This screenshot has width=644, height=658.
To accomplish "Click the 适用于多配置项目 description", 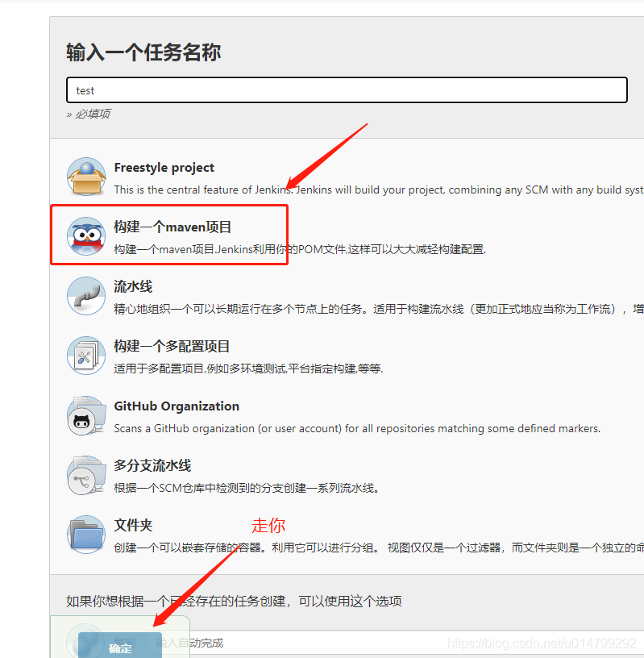I will 248,369.
